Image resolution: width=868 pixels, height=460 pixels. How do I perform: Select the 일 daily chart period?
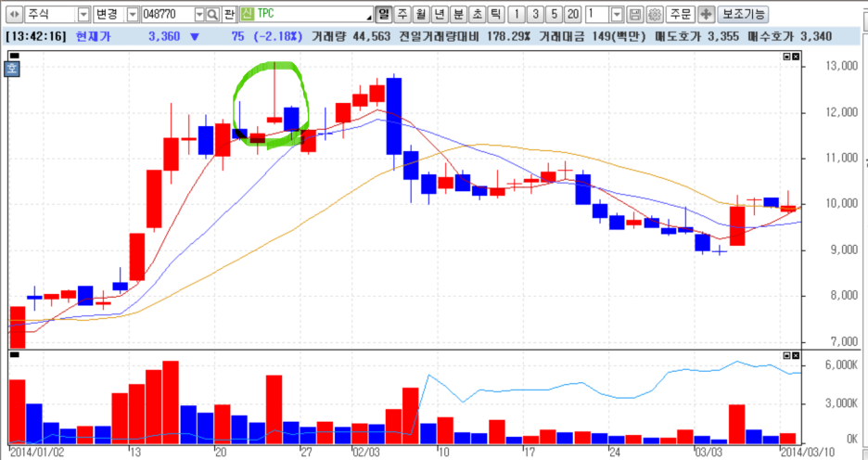[383, 15]
